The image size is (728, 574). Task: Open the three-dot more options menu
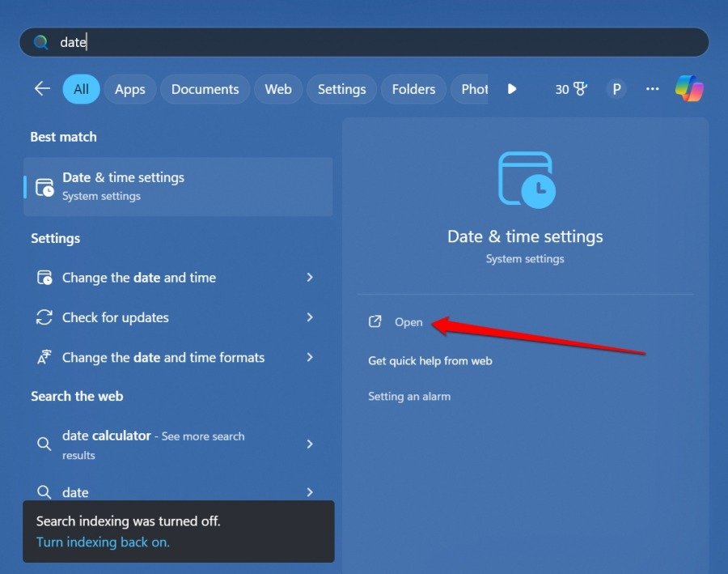pyautogui.click(x=653, y=89)
